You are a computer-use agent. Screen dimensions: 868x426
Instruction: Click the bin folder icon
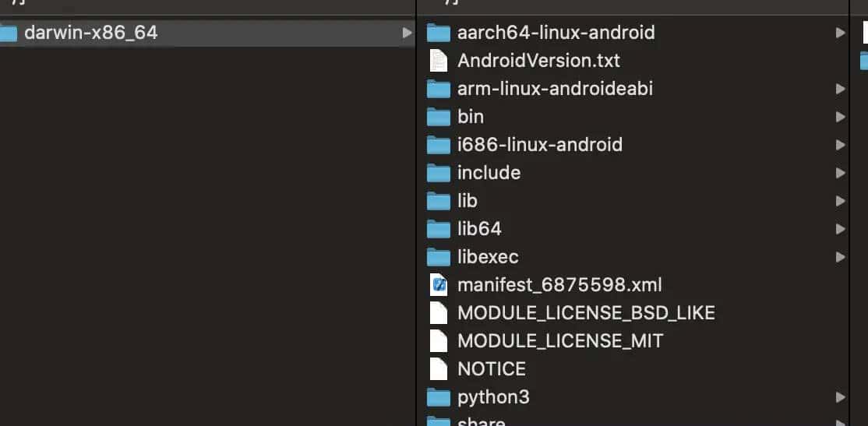tap(439, 118)
